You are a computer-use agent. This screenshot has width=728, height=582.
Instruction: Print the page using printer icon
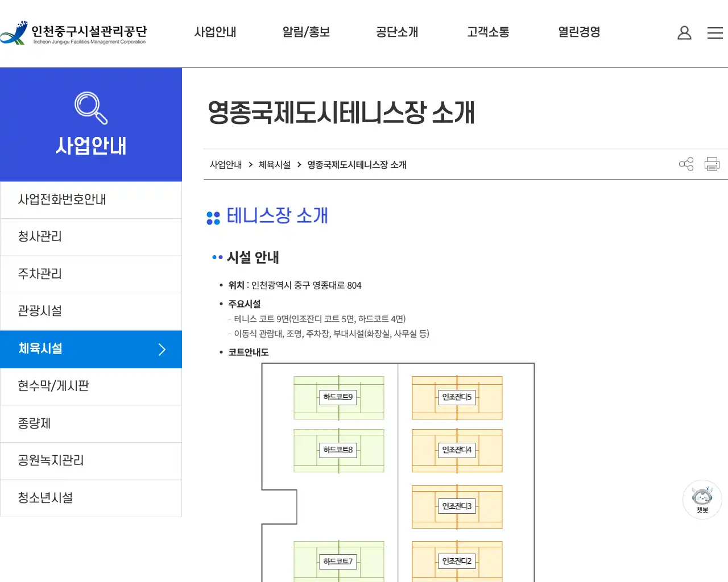(x=712, y=164)
